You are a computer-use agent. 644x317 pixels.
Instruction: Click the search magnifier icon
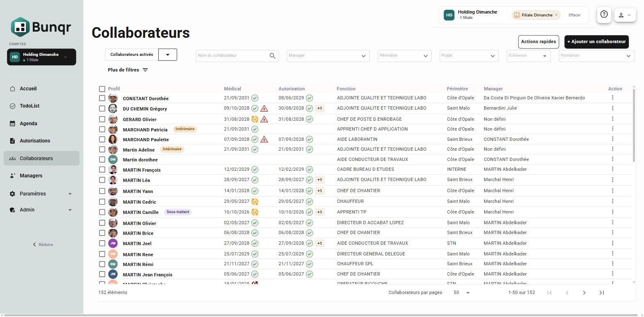(x=272, y=56)
